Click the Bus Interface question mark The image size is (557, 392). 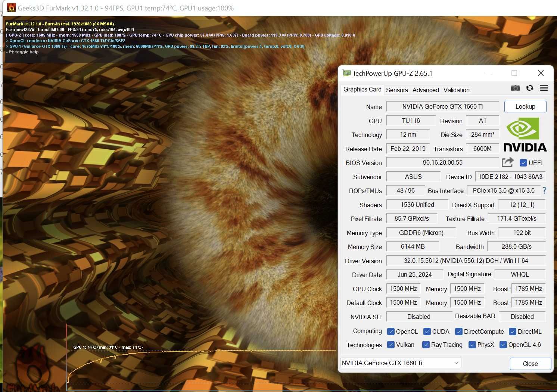pyautogui.click(x=544, y=190)
